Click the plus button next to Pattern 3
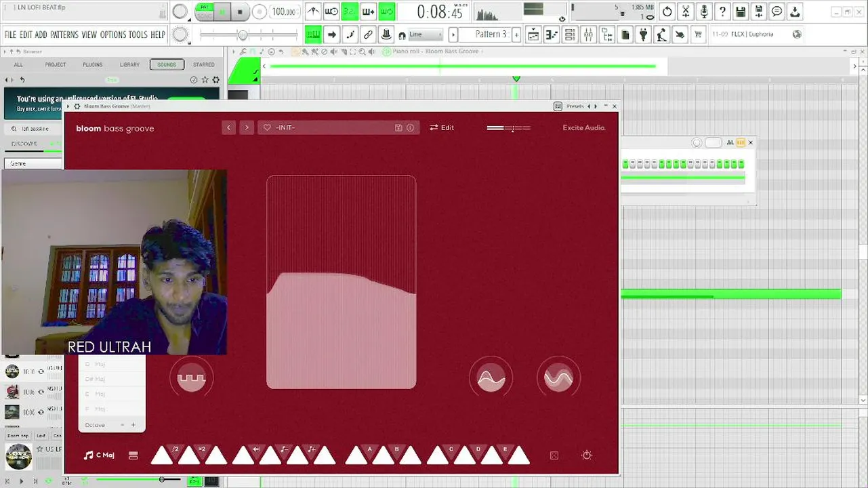868x488 pixels. click(516, 35)
